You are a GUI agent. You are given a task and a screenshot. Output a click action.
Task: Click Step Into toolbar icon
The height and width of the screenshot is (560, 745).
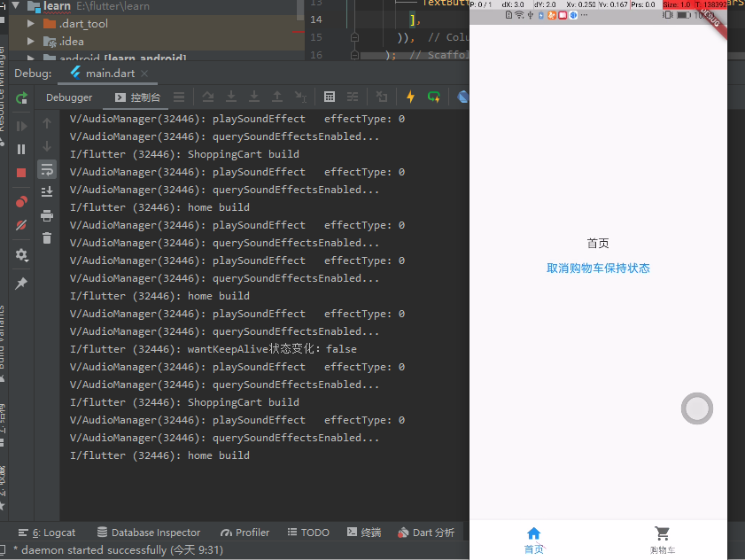click(231, 97)
